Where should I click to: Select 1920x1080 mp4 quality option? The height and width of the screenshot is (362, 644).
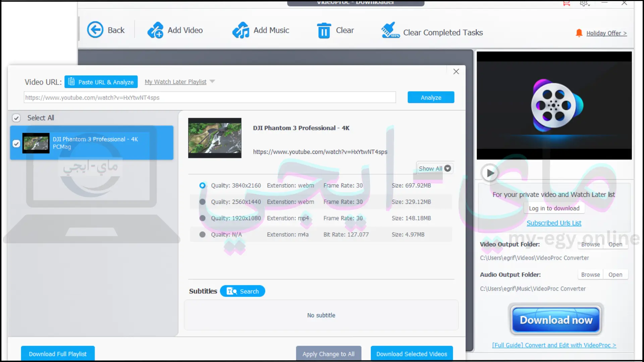(x=202, y=218)
